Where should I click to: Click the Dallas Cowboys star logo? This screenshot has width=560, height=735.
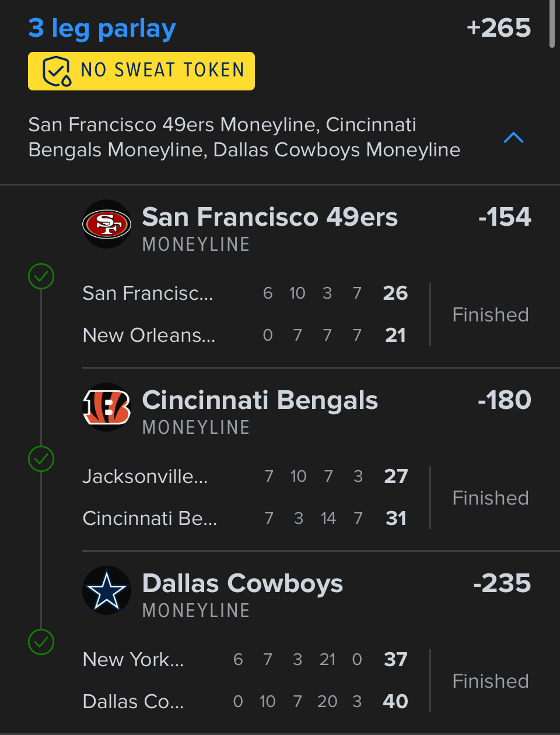pyautogui.click(x=107, y=590)
